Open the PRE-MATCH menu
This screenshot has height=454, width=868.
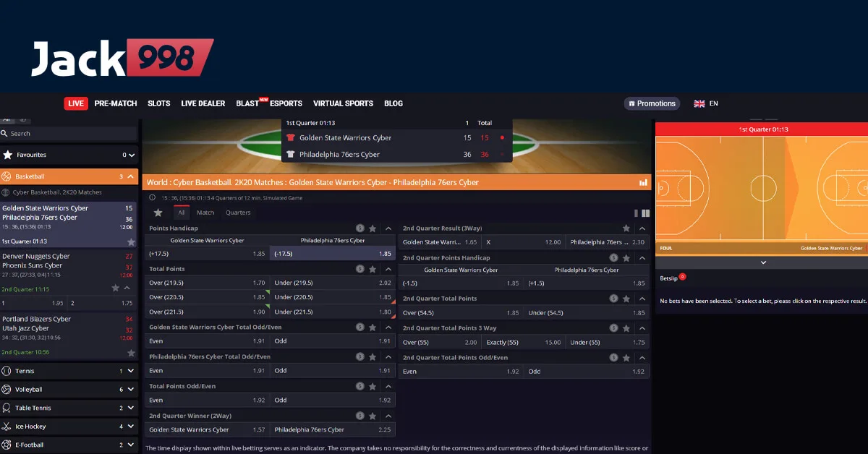(116, 103)
